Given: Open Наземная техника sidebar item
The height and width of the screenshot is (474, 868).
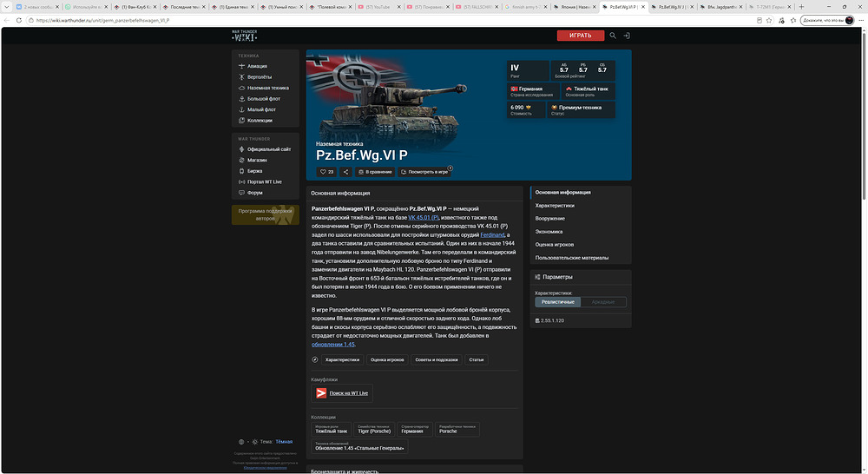Looking at the screenshot, I should point(265,88).
